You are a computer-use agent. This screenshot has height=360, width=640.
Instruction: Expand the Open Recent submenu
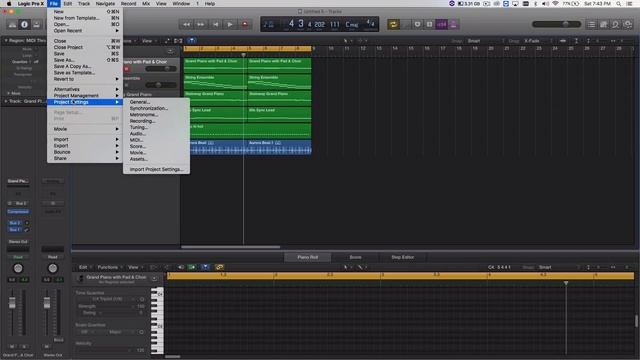coord(85,31)
